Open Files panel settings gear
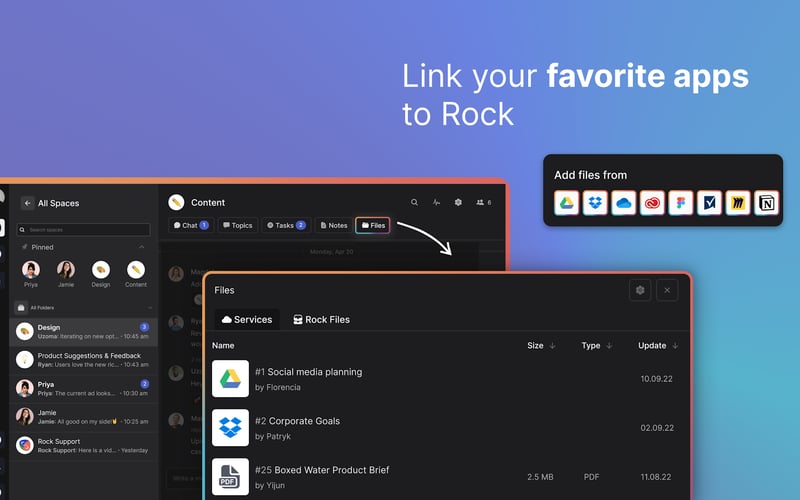 click(640, 290)
